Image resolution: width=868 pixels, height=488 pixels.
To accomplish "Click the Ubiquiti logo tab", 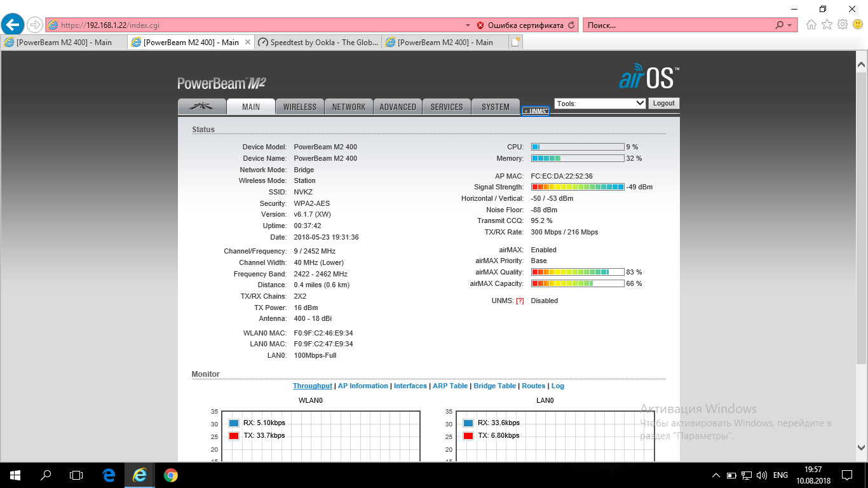I will coord(201,107).
